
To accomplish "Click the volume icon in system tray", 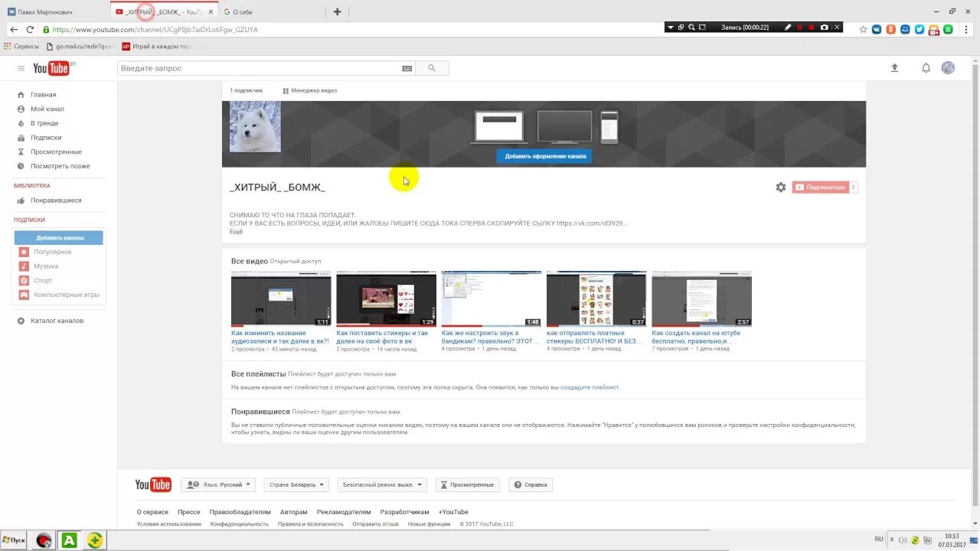I will 903,540.
